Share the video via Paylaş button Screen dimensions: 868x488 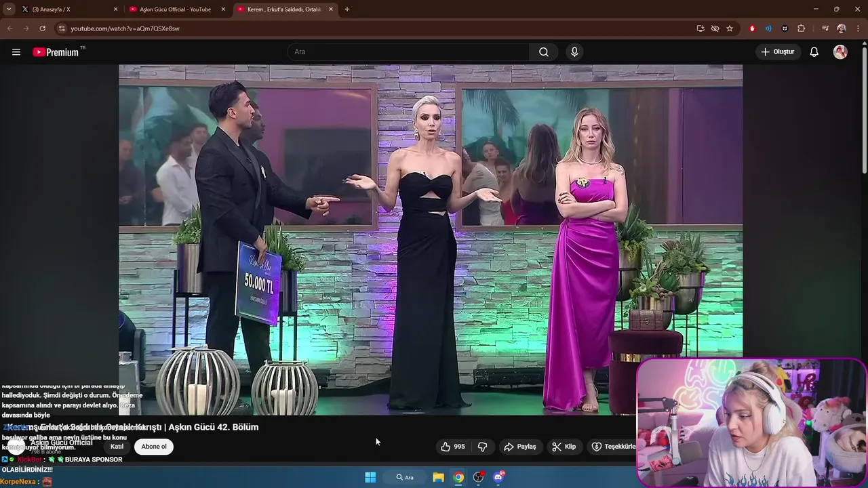(520, 447)
